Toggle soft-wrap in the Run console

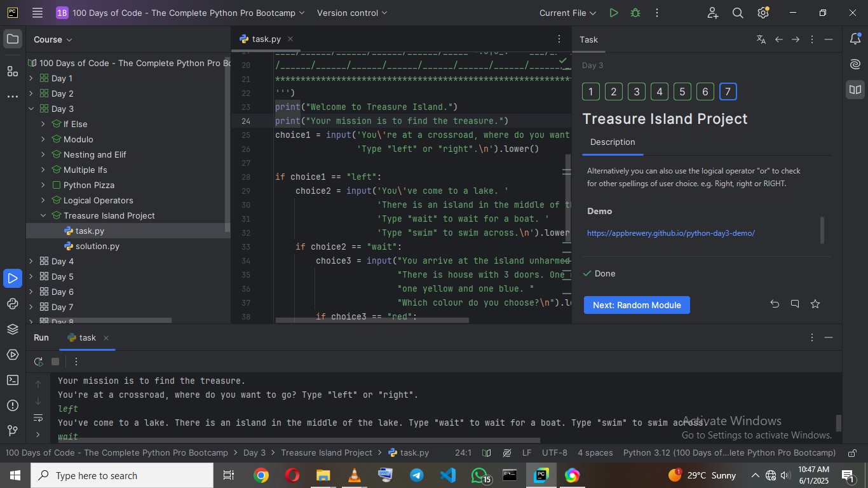pos(38,418)
